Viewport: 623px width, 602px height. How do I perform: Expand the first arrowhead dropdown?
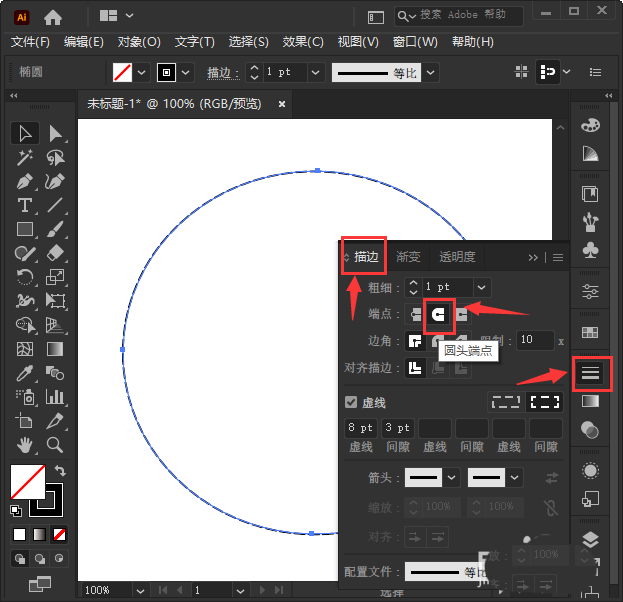click(451, 478)
